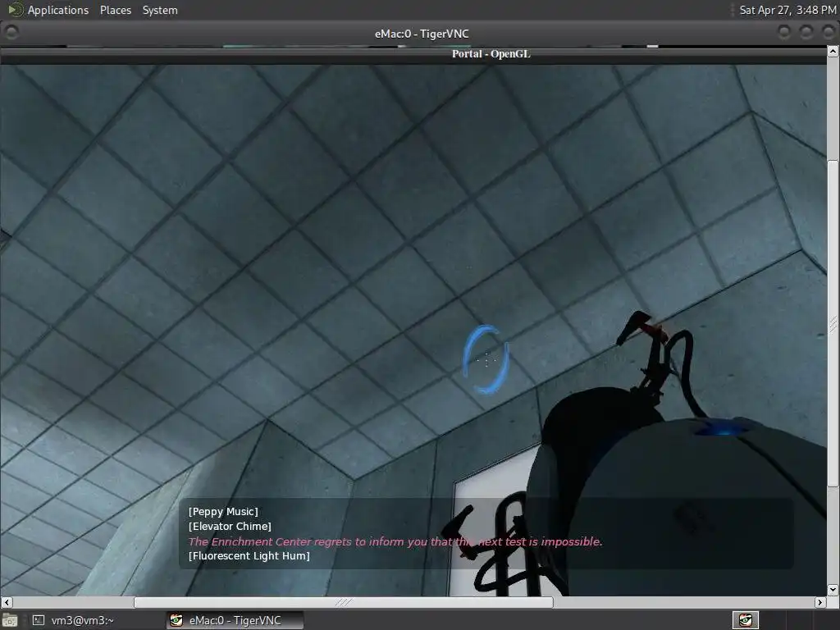840x630 pixels.
Task: Click the TigerVNC tray icon at panel right
Action: tap(745, 620)
